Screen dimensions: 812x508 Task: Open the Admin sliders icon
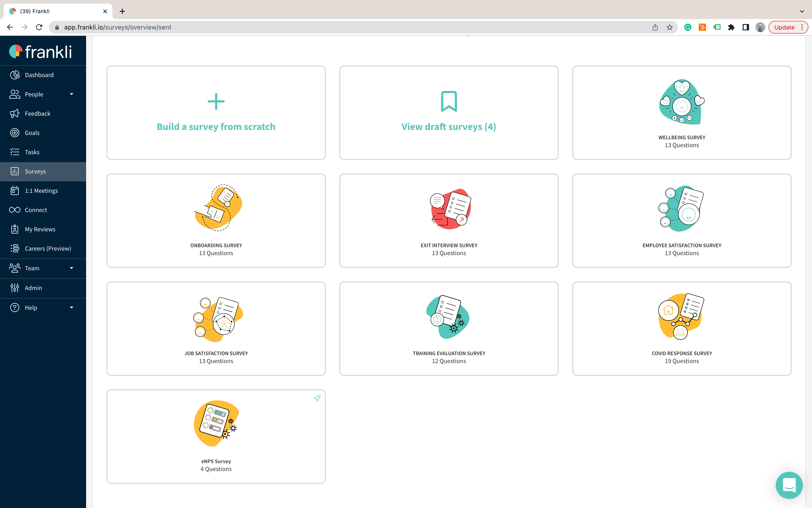point(14,288)
